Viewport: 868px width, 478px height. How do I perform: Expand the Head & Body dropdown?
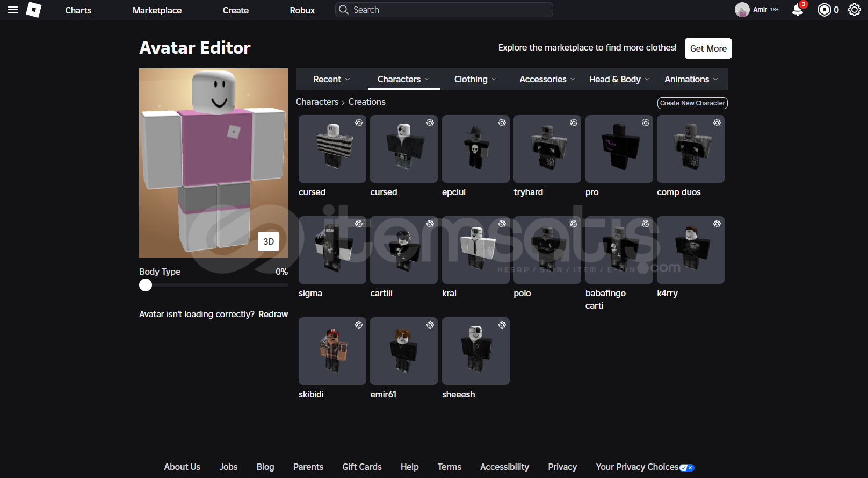(619, 79)
